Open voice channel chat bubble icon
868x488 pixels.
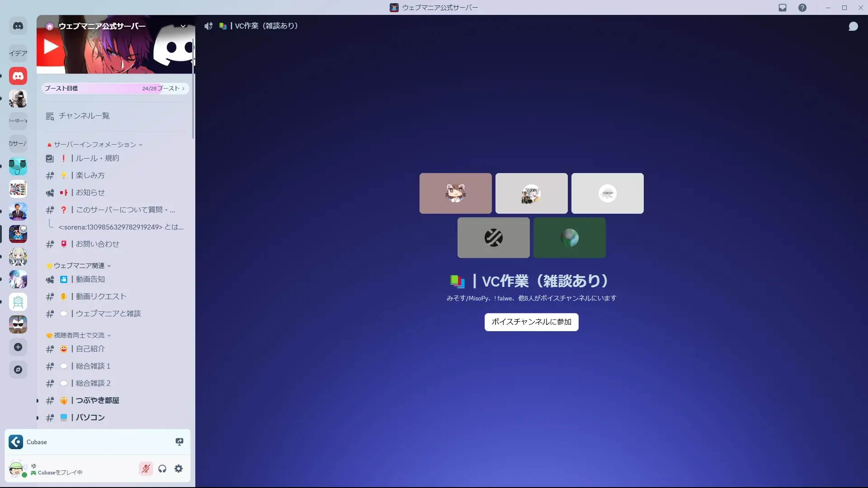(x=853, y=27)
